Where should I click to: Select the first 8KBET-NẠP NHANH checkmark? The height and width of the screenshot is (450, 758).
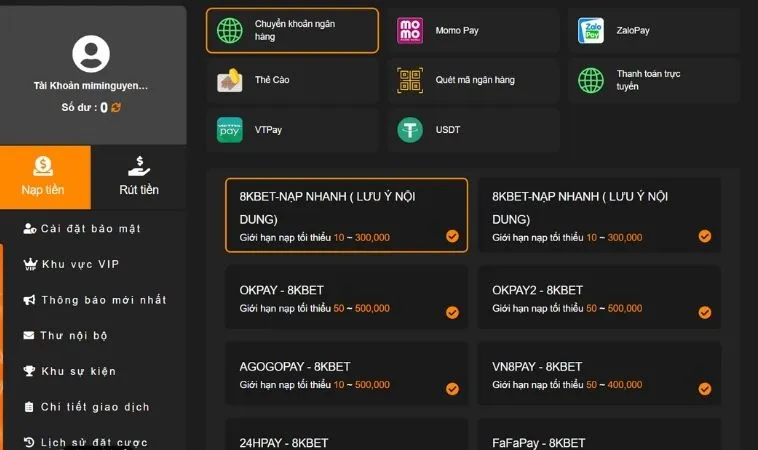click(452, 236)
